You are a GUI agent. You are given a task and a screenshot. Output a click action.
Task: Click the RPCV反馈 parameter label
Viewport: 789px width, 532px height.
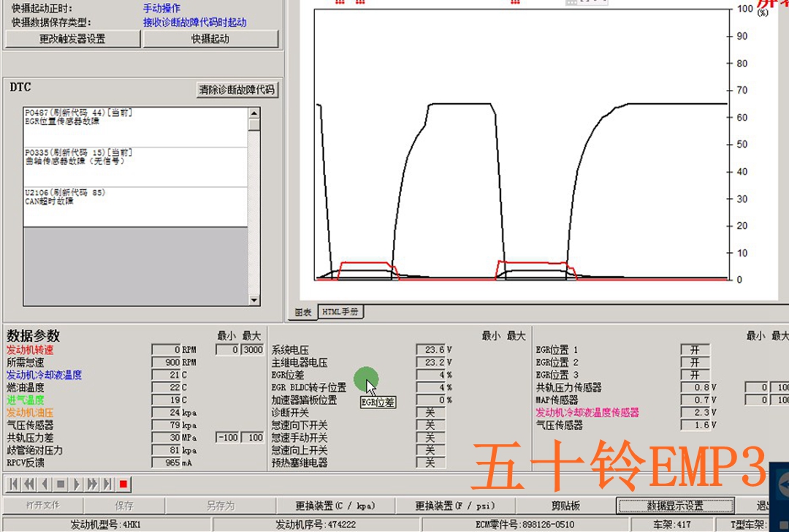26,463
